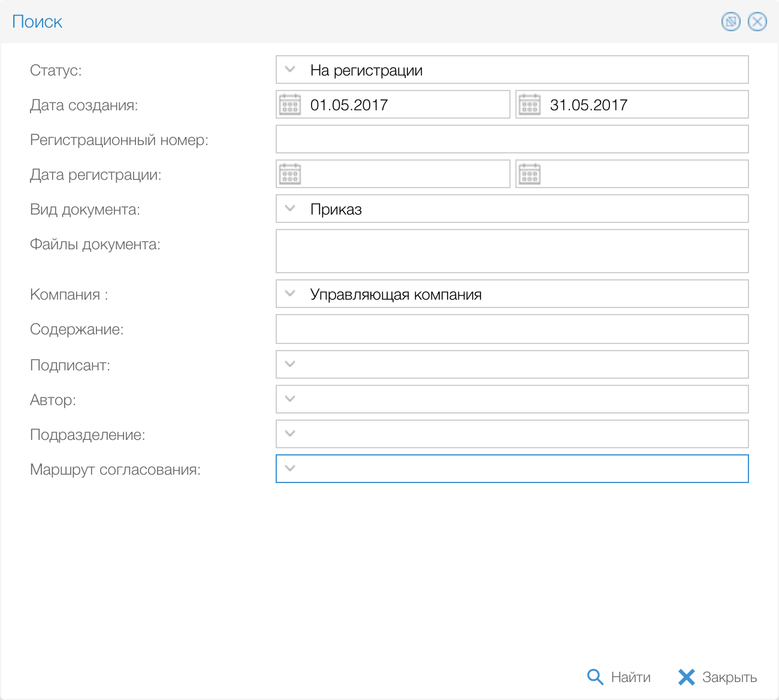Screen dimensions: 779x700
Task: Click into the Содержание text field
Action: point(512,329)
